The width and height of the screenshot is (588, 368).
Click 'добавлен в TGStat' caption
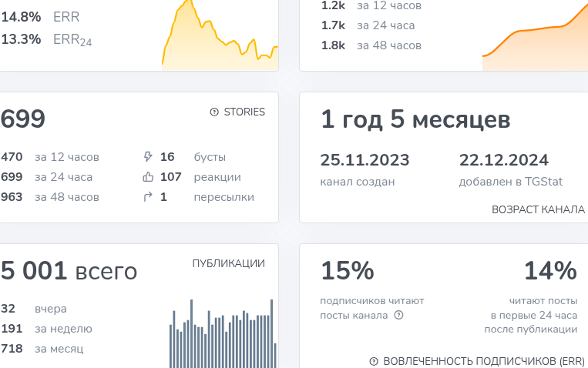click(511, 182)
